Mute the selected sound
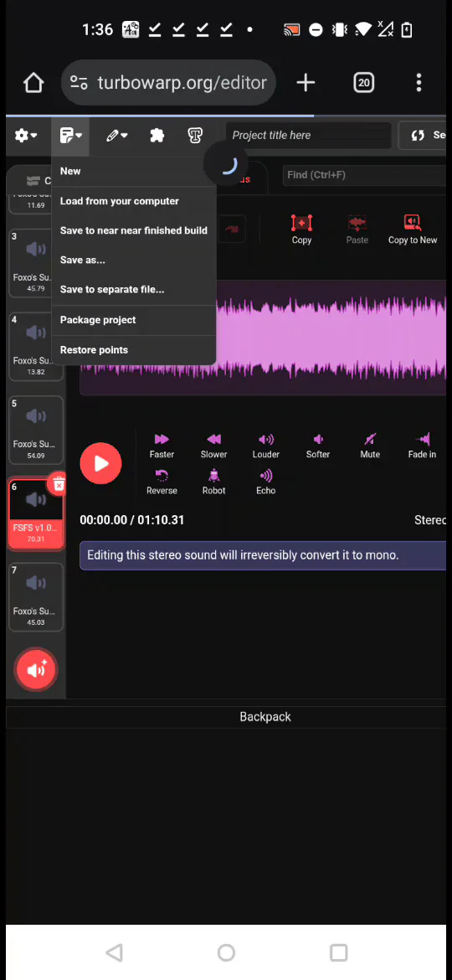Image resolution: width=452 pixels, height=980 pixels. pos(370,446)
